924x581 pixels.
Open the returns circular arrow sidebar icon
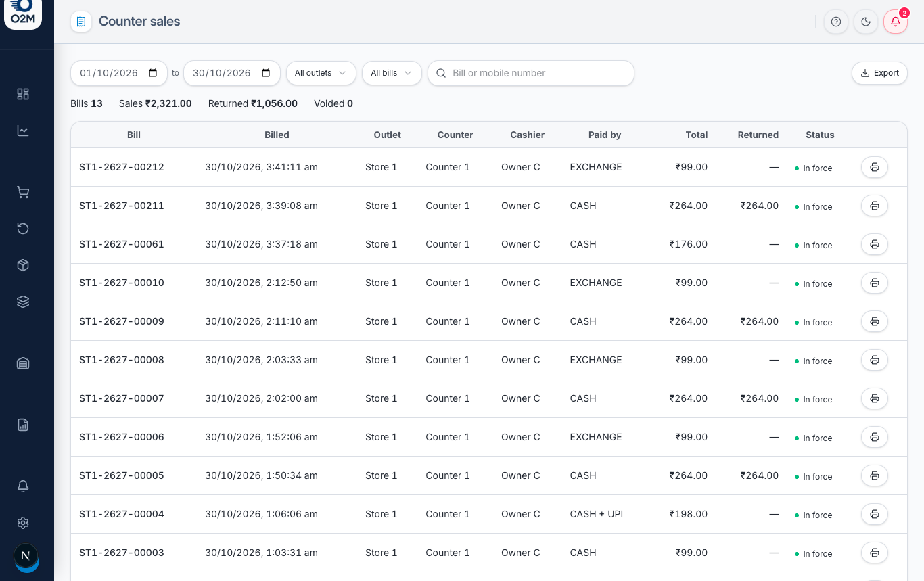click(x=23, y=229)
